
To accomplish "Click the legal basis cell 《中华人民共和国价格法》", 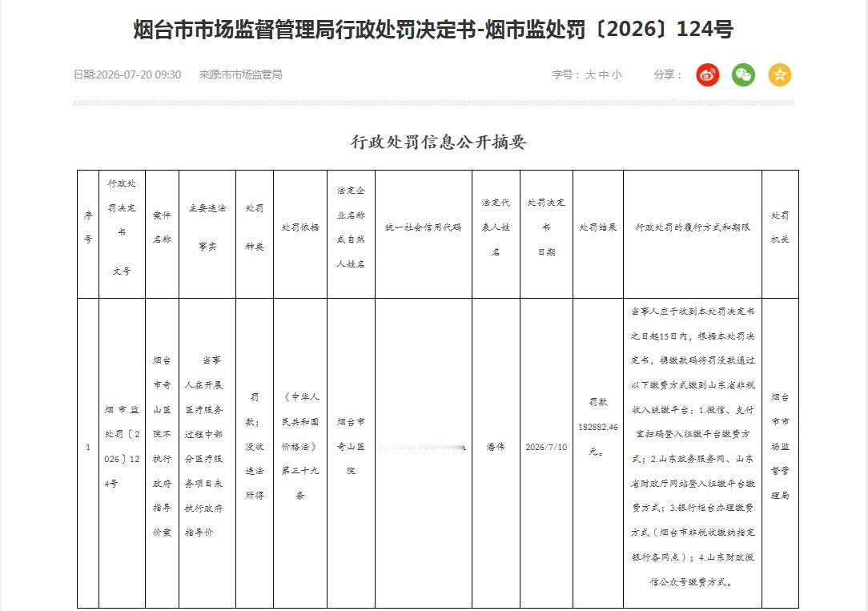I will (300, 452).
